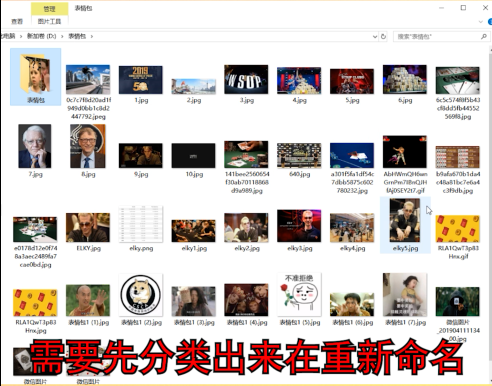The height and width of the screenshot is (386, 492).
Task: Switch to the 图片工具 tab
Action: tap(49, 21)
